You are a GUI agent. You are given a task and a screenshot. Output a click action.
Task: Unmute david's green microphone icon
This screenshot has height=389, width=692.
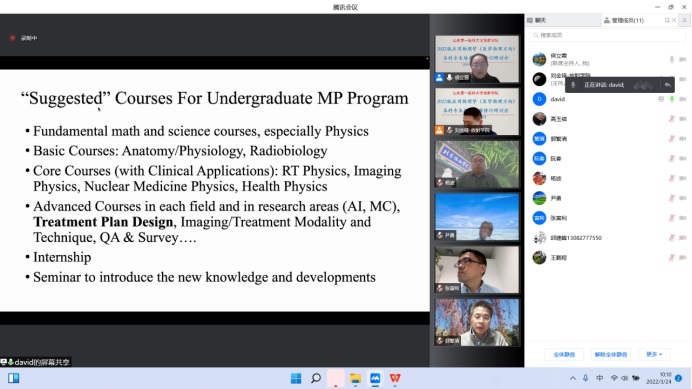[672, 99]
